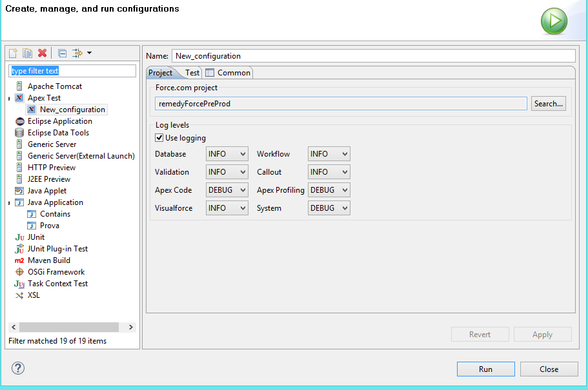588x390 pixels.
Task: Open the Apex Code log level dropdown
Action: [227, 190]
